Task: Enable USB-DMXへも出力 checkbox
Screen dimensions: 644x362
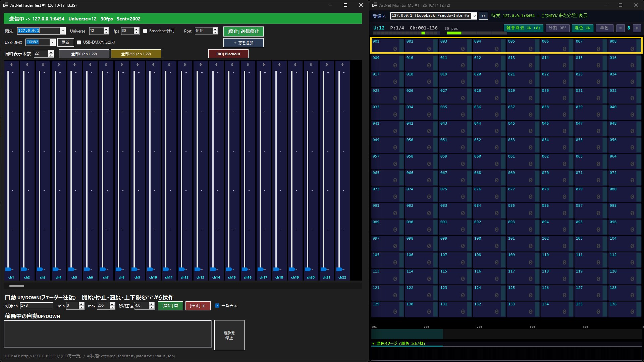Action: (x=79, y=42)
